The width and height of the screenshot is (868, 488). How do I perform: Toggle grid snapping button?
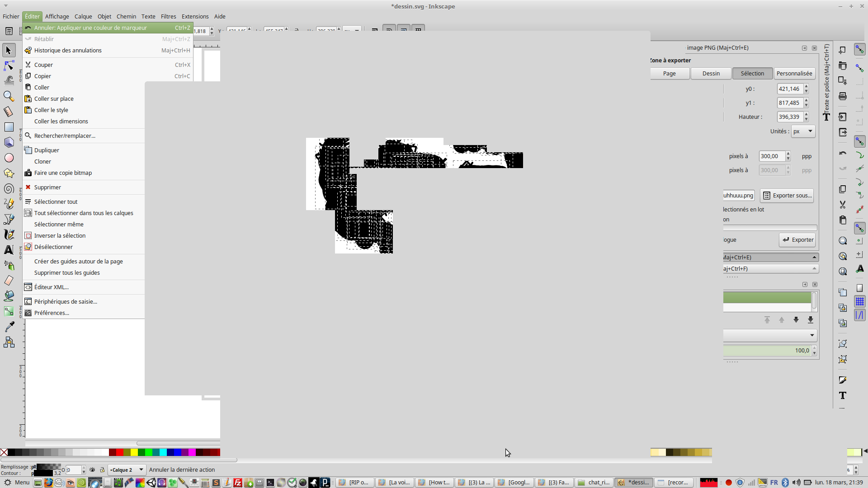point(860,301)
